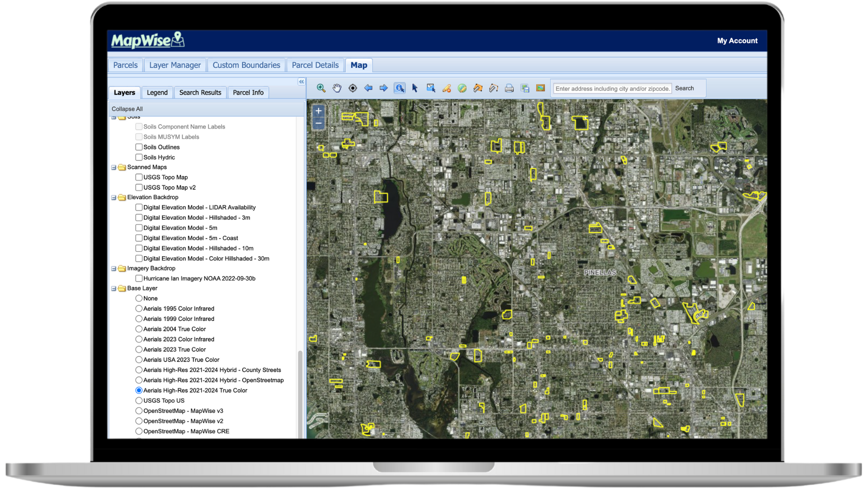Screen dimensions: 868x488
Task: Switch to the Parcel Details tab
Action: tap(315, 65)
